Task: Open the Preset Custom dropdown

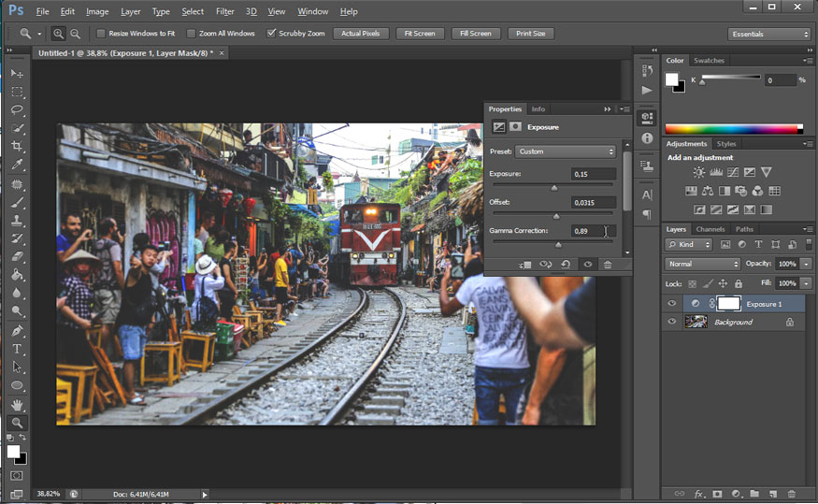Action: tap(566, 151)
